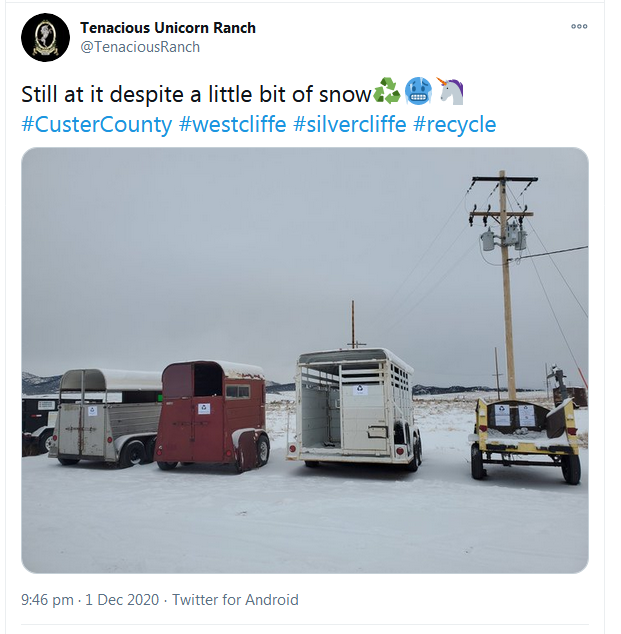Click the tweet text about snow

coord(196,95)
